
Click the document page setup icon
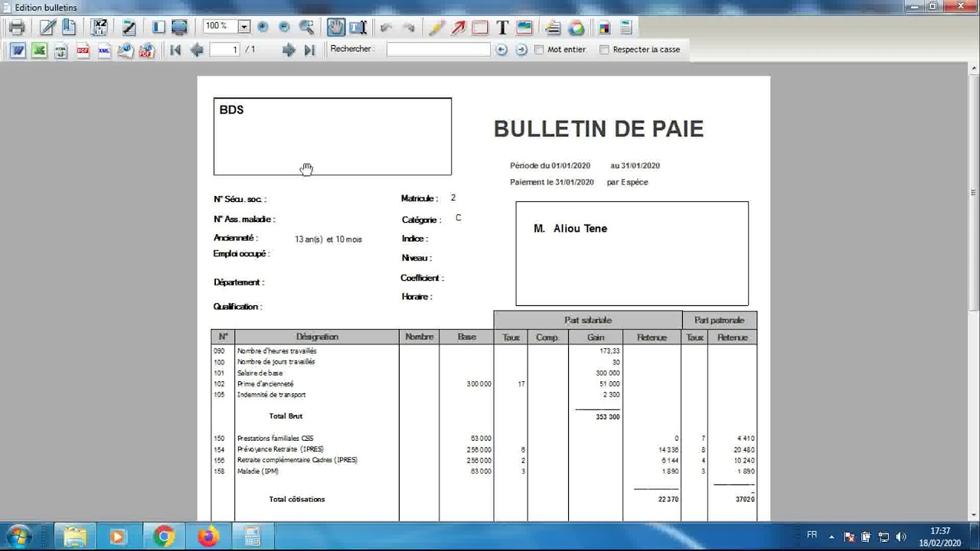[626, 28]
